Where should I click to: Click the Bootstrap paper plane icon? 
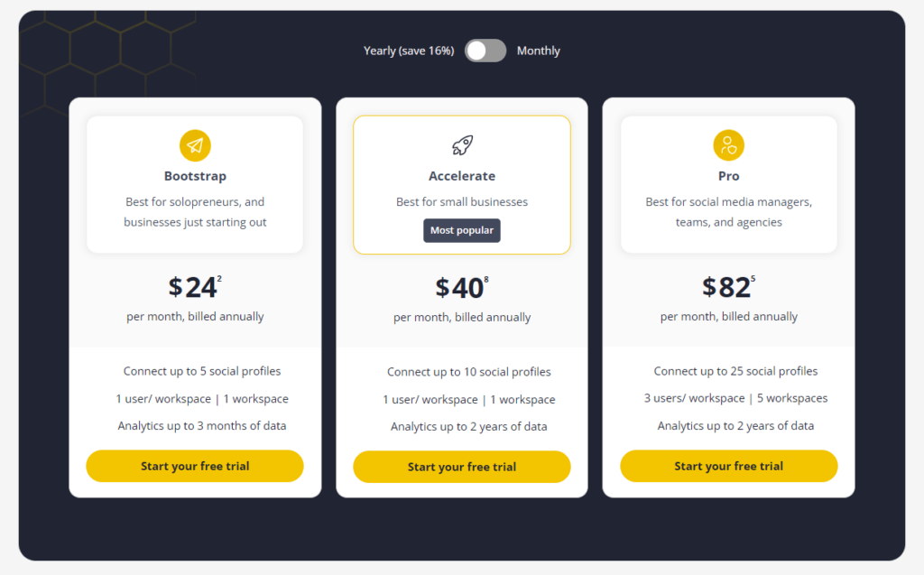pos(195,145)
